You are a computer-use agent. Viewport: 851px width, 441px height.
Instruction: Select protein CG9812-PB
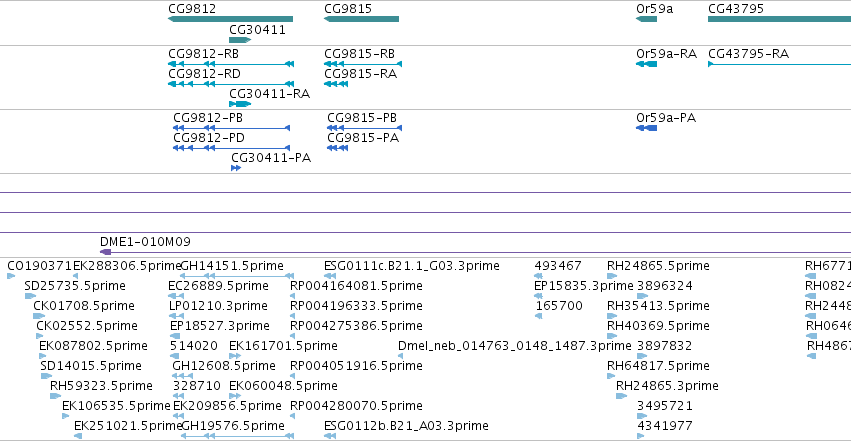(x=232, y=128)
